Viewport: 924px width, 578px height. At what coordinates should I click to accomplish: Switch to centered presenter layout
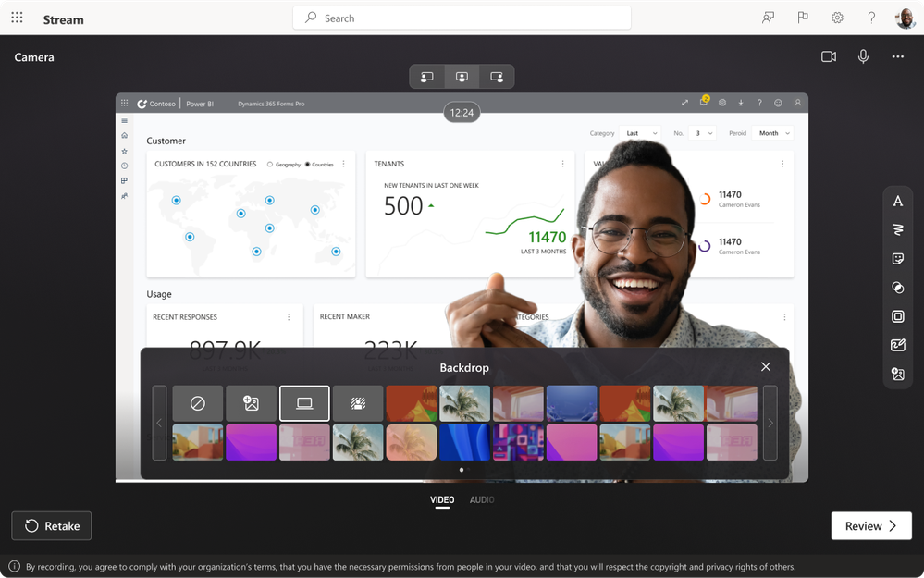pos(462,77)
